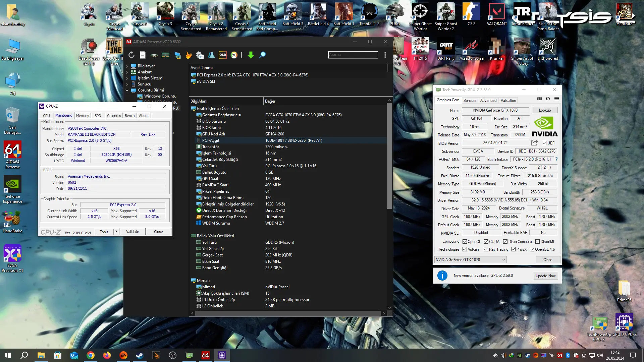Open the CS 2 desktop shortcut
644x362 pixels.
tap(471, 14)
